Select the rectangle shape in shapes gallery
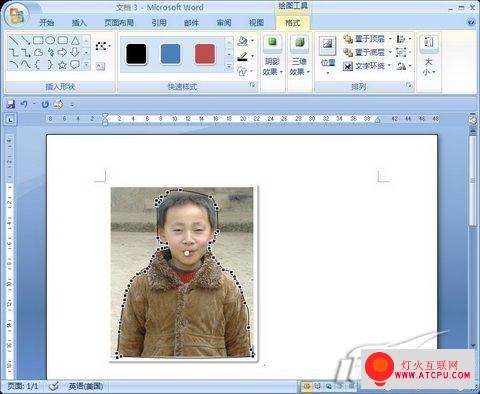 tap(38, 41)
